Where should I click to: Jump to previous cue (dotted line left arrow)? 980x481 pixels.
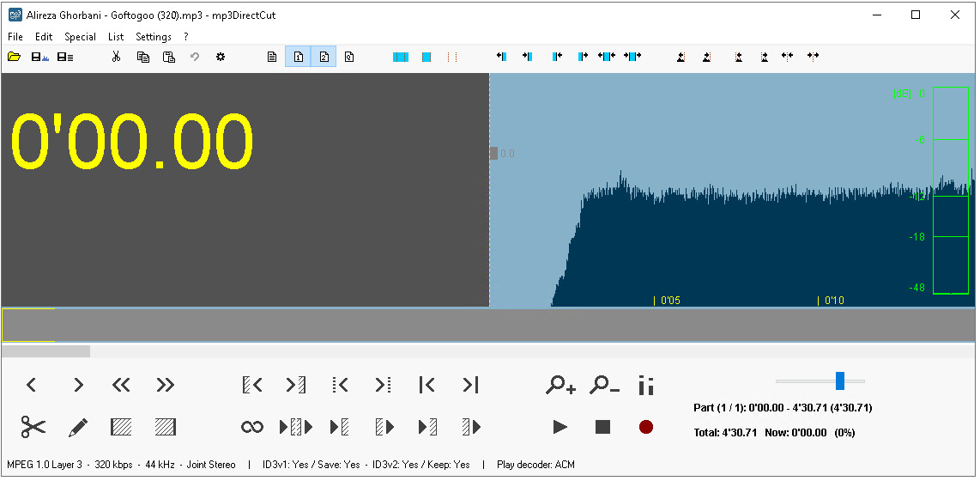(339, 386)
